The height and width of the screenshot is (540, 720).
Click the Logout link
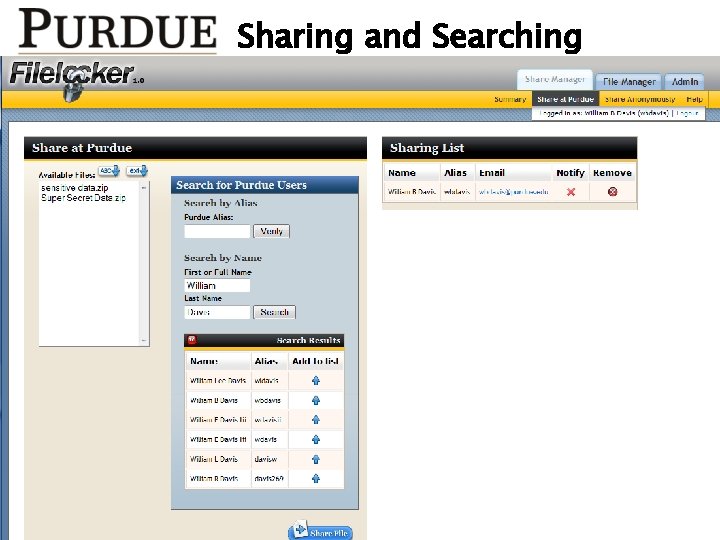point(687,113)
